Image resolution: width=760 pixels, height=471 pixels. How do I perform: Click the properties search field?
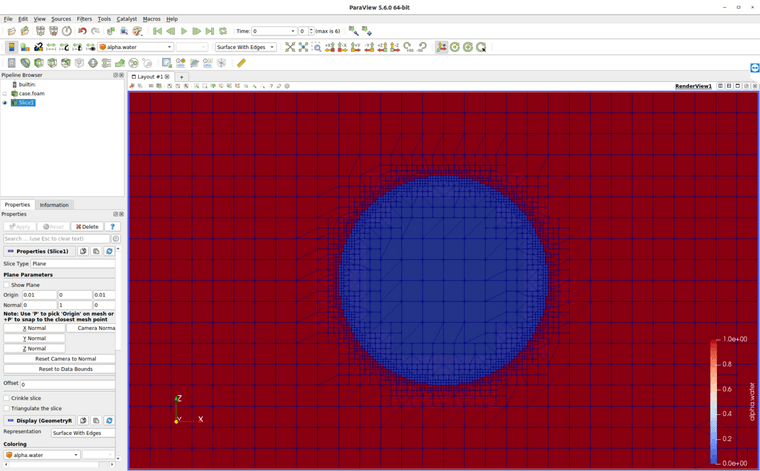tap(55, 239)
